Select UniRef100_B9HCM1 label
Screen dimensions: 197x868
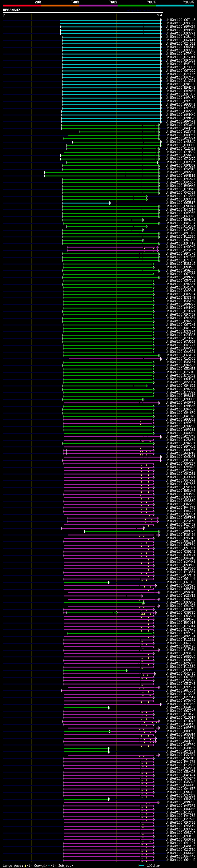coord(180,88)
